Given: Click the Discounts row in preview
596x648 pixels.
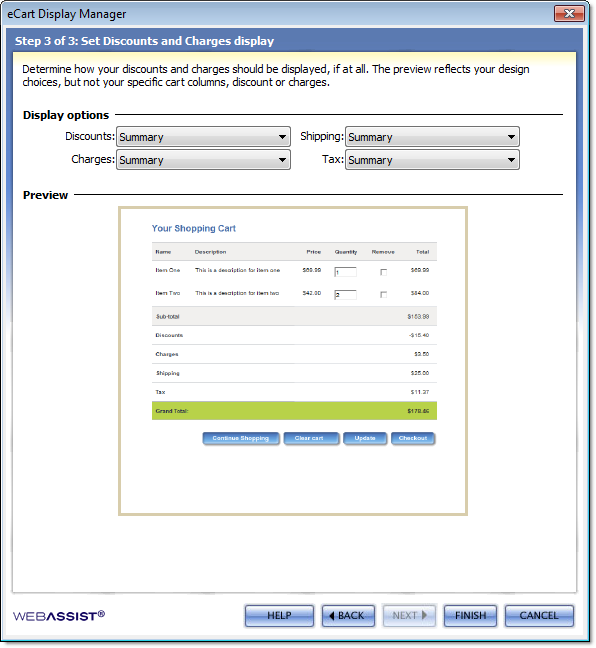Looking at the screenshot, I should pos(294,335).
